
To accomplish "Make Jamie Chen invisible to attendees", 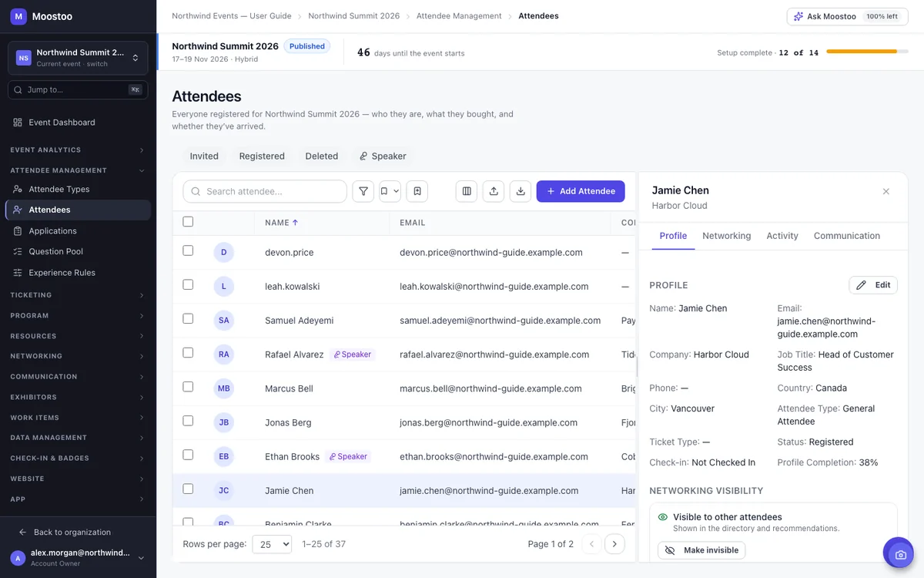I will [x=701, y=550].
